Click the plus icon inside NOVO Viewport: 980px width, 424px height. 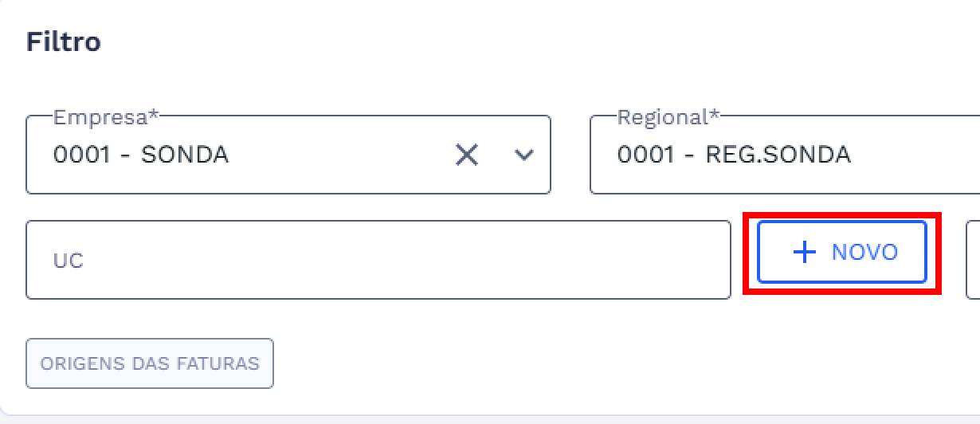click(x=805, y=252)
